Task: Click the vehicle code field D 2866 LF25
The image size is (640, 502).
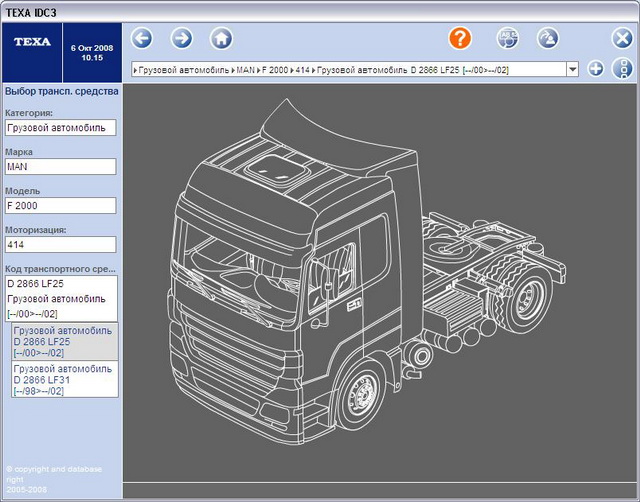Action: pos(61,298)
